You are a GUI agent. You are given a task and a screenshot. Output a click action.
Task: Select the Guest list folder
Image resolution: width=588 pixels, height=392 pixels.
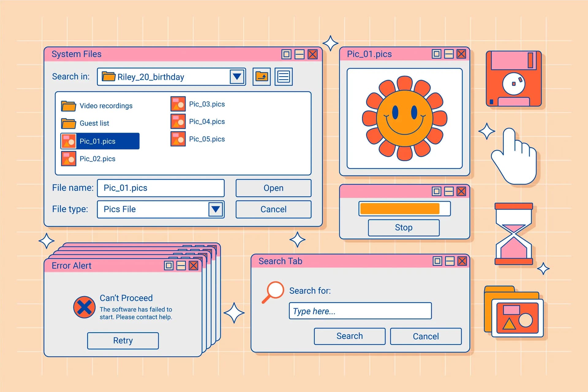coord(85,123)
